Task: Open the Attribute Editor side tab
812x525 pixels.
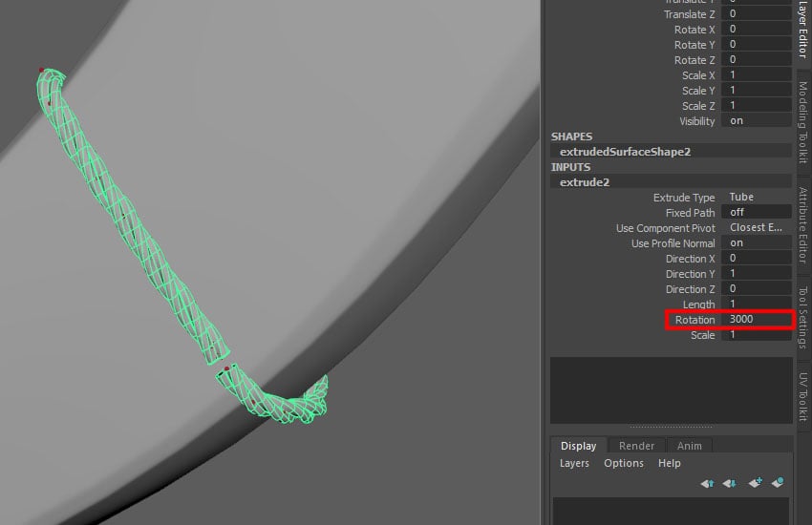Action: point(802,225)
